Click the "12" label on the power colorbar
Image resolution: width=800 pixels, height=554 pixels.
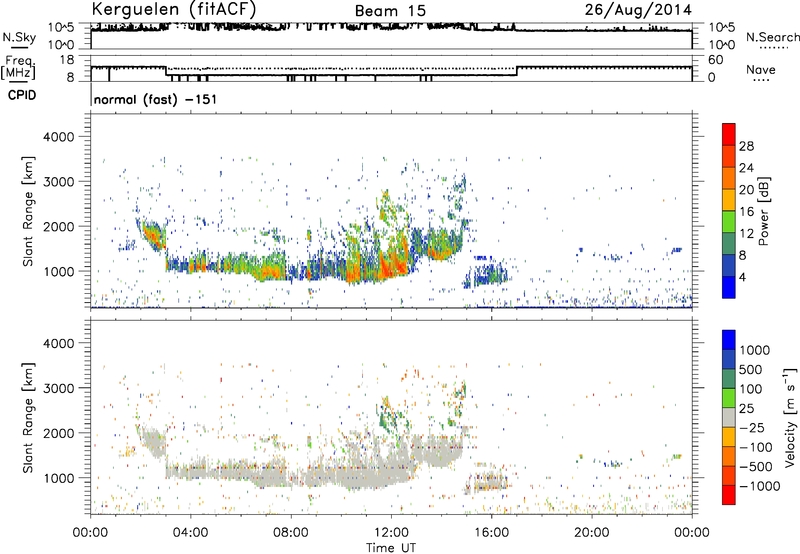click(x=746, y=234)
